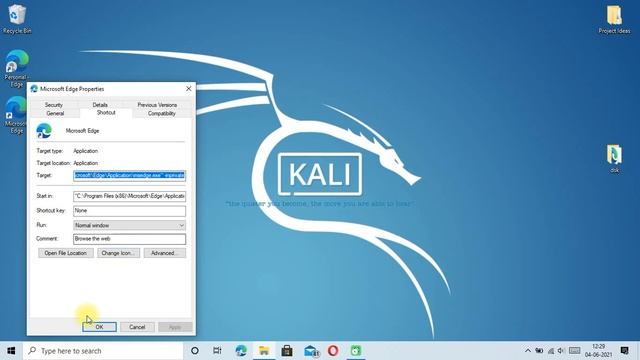This screenshot has height=360, width=640.
Task: Confirm with the OK button
Action: (99, 327)
